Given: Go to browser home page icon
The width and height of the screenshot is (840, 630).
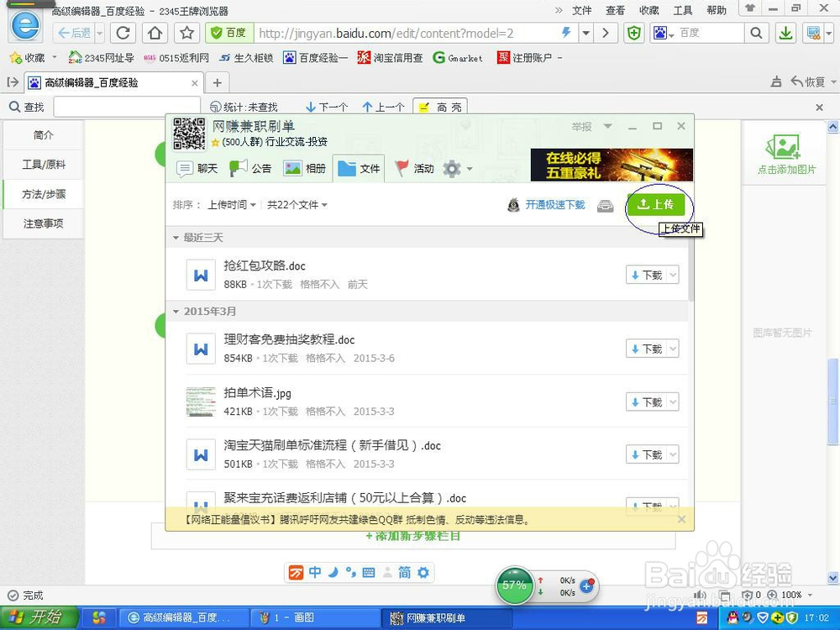Looking at the screenshot, I should coord(155,34).
